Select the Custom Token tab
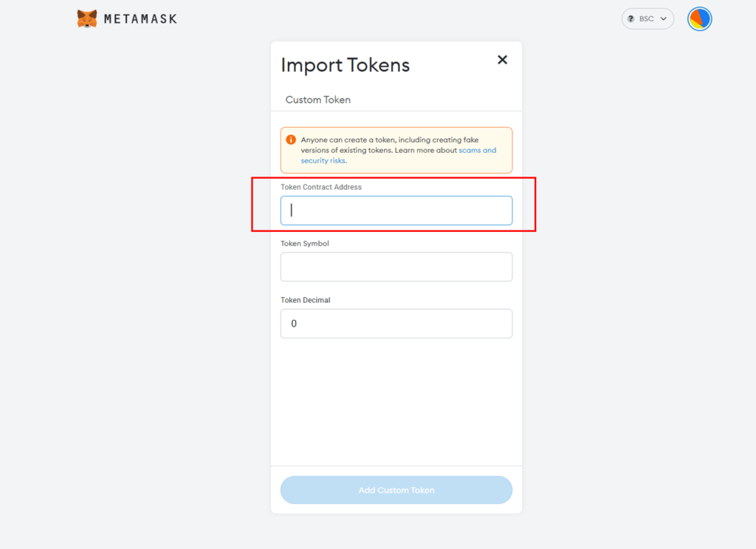This screenshot has height=549, width=756. click(x=317, y=100)
